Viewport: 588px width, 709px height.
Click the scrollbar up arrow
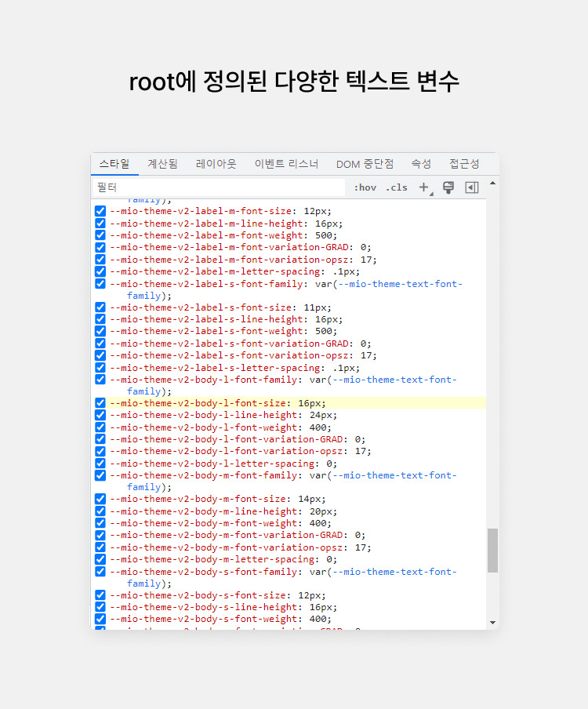pyautogui.click(x=492, y=183)
